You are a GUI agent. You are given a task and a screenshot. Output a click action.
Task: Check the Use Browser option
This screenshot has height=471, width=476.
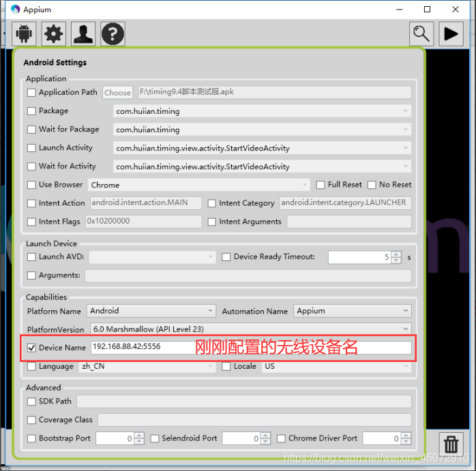click(31, 185)
